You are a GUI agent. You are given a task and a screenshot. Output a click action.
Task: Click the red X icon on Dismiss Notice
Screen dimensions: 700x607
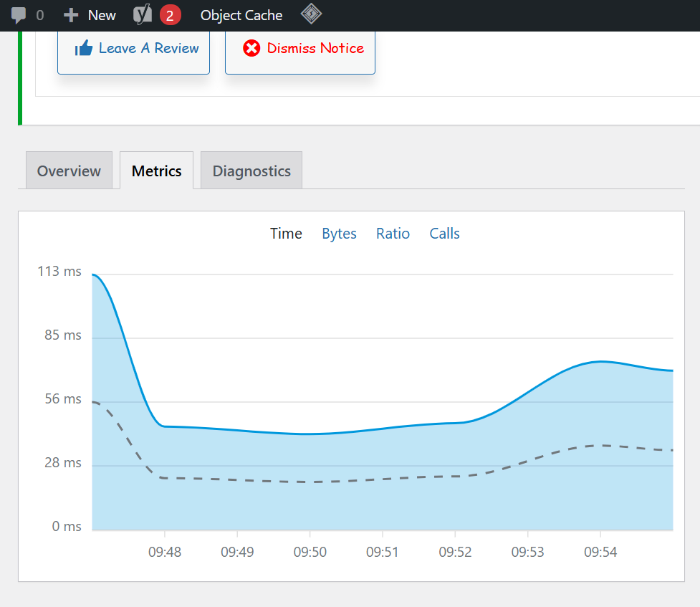click(251, 48)
